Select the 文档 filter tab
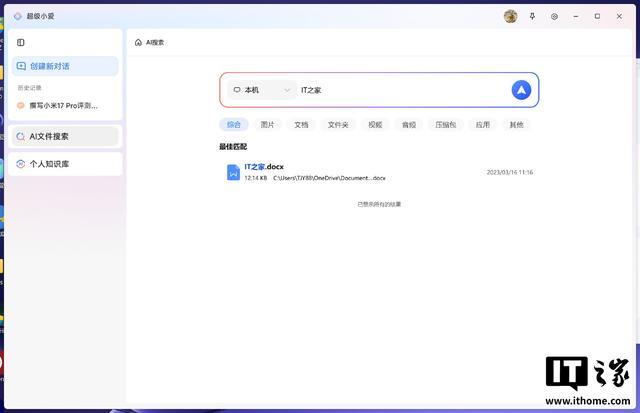The width and height of the screenshot is (640, 413). 301,124
